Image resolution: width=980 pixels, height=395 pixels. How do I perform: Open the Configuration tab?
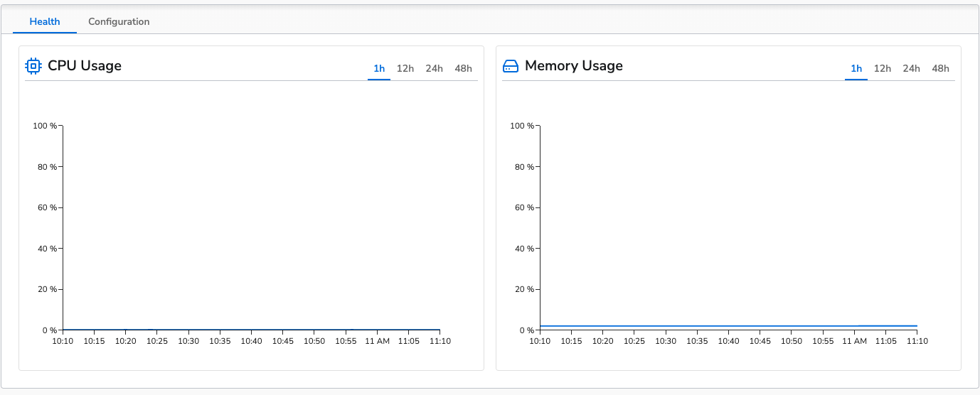point(119,21)
